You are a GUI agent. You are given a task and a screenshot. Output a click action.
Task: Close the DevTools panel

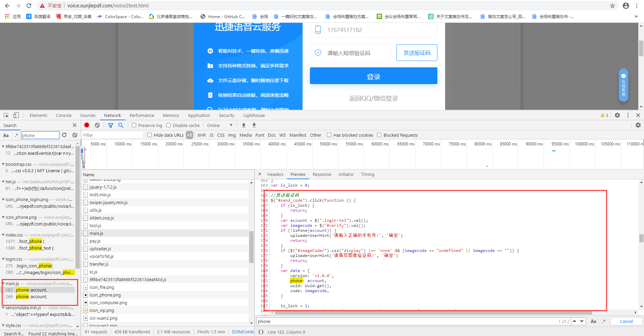click(638, 115)
